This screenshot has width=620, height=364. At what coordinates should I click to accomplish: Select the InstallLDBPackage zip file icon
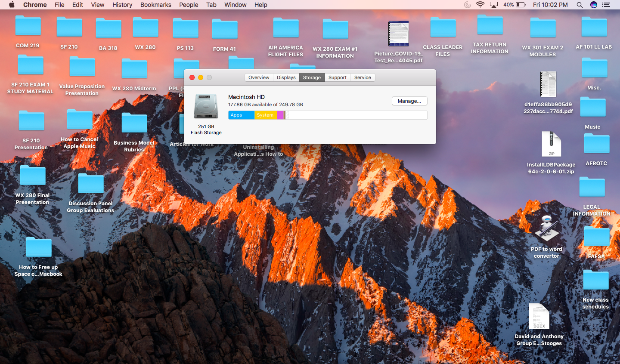[x=551, y=144]
